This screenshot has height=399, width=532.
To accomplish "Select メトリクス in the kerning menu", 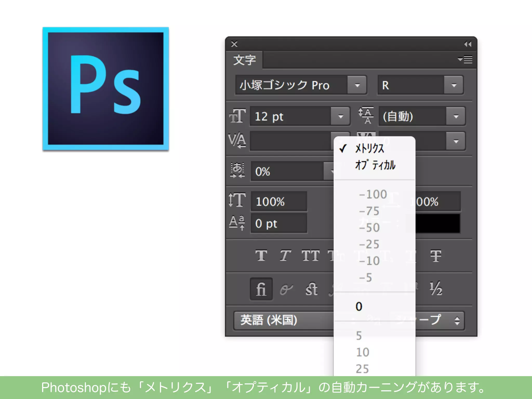I will 374,148.
